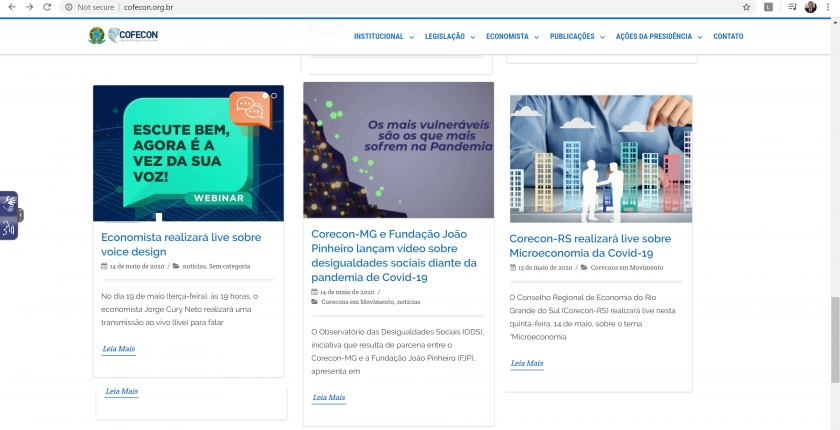Open the Chrome three-dot menu
The image size is (840, 430).
point(828,7)
